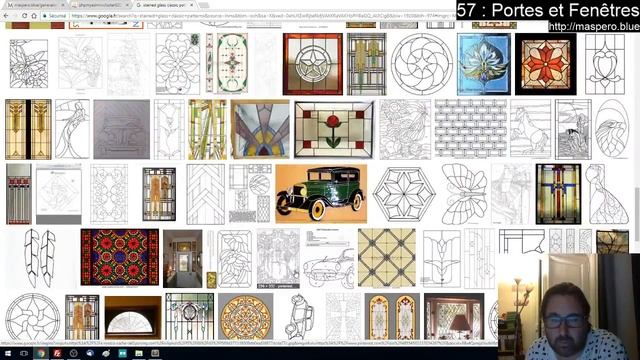Image resolution: width=640 pixels, height=360 pixels.
Task: Open the red FileZilla taskbar icon
Action: tap(57, 353)
